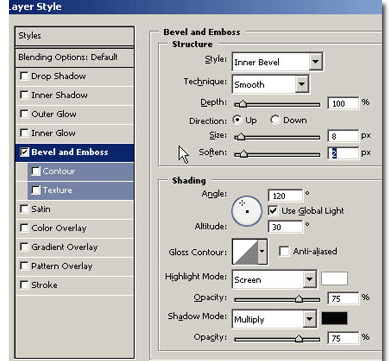Viewport: 390px width, 361px height.
Task: Select the Down direction radio button
Action: coord(275,120)
